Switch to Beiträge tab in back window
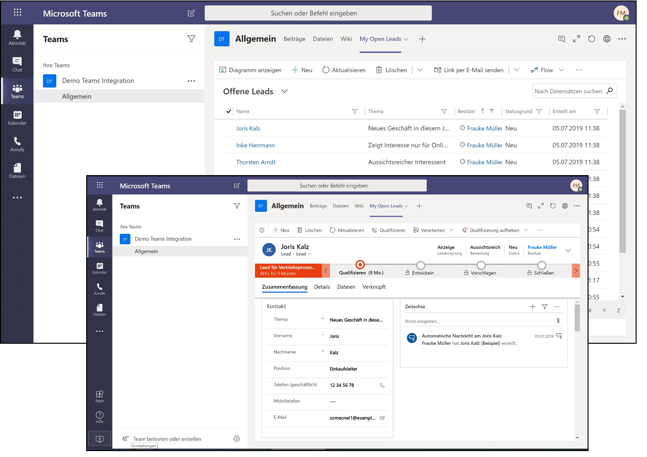The width and height of the screenshot is (647, 457). pos(294,39)
